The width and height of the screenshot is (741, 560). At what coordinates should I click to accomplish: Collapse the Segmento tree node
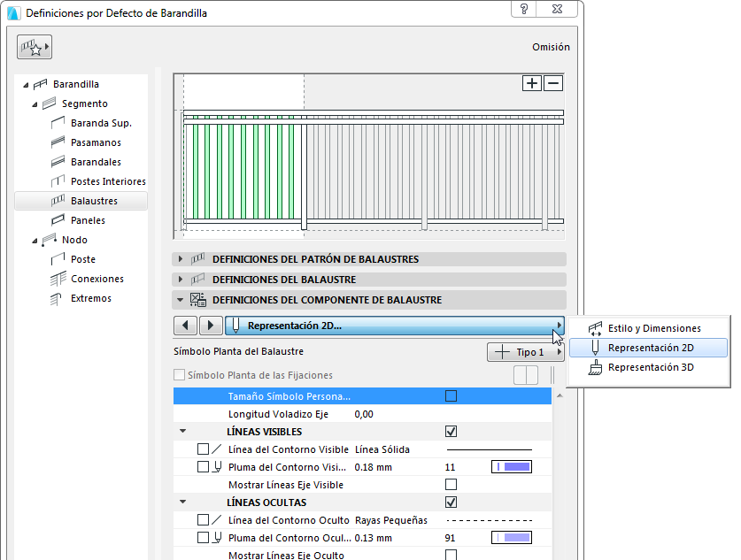point(35,104)
